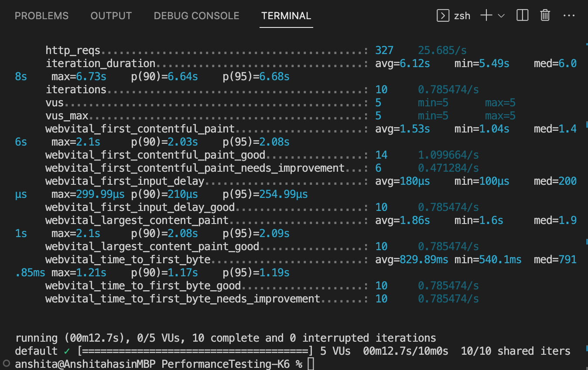Click the TERMINAL tab label
The image size is (588, 370).
(286, 16)
